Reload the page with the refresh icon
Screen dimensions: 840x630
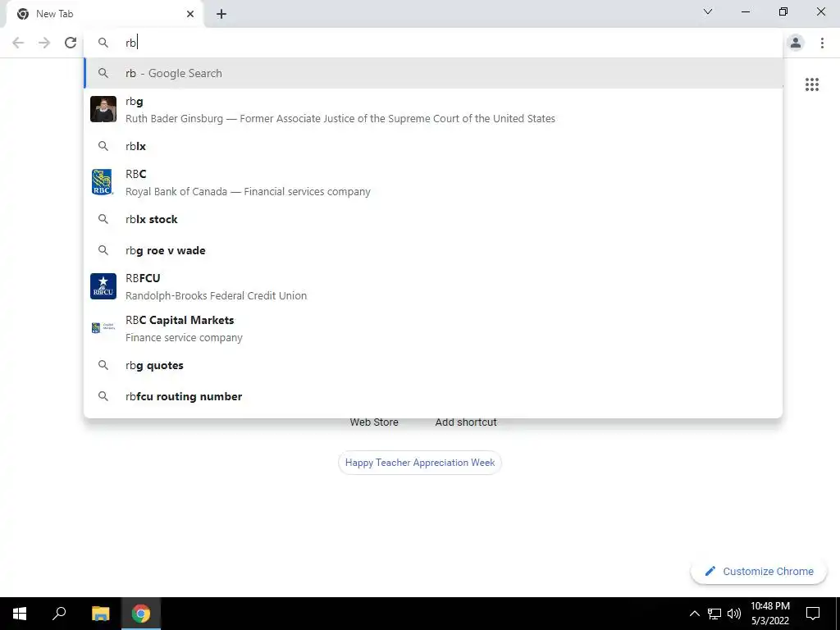71,43
